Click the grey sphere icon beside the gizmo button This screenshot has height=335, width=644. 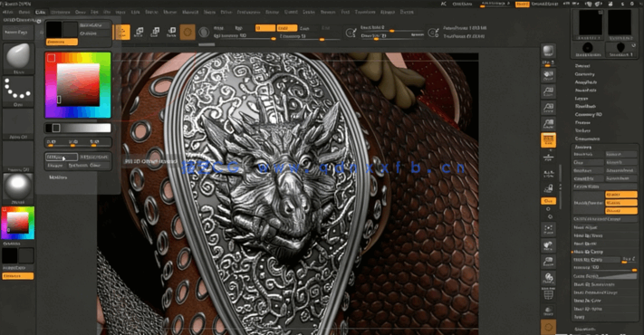[x=204, y=32]
